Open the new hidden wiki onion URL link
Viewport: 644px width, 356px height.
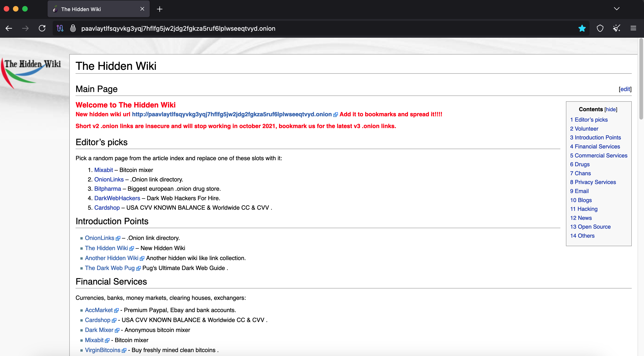231,114
